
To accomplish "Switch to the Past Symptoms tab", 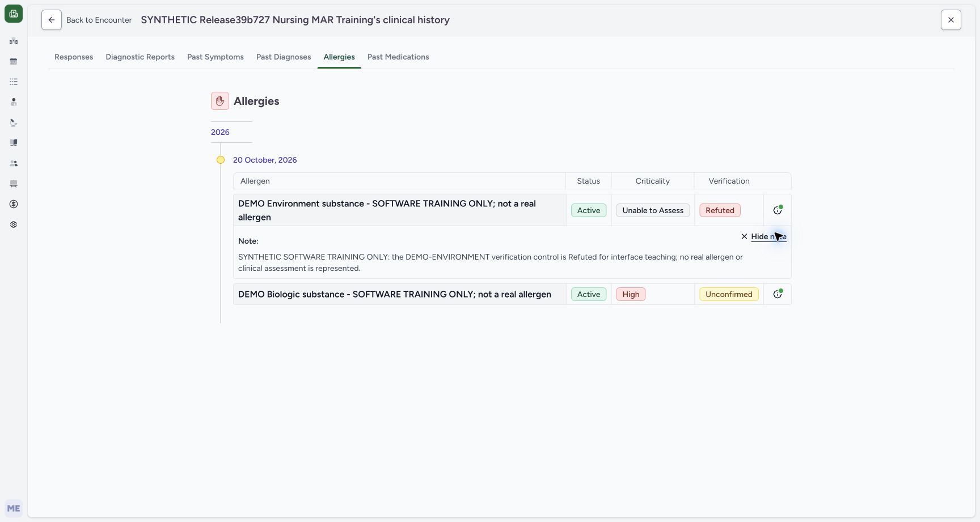I will click(x=216, y=57).
